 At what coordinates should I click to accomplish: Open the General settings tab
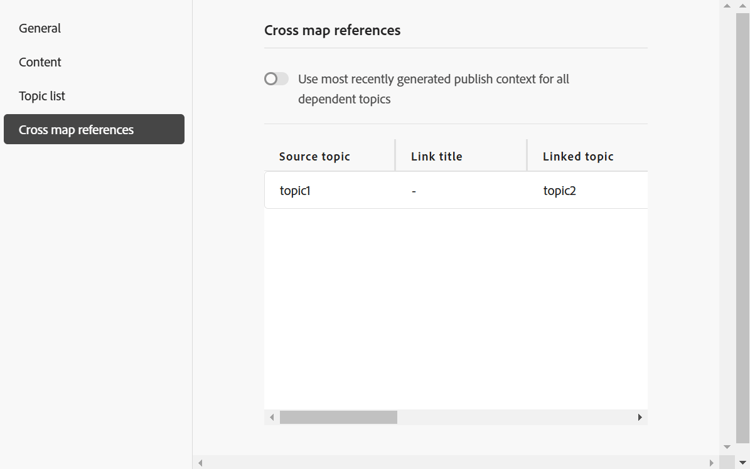40,28
